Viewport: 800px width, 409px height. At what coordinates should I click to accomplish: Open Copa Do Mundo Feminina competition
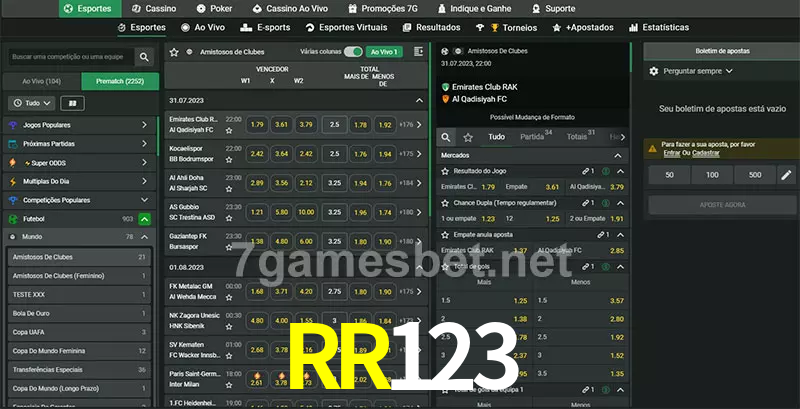79,351
